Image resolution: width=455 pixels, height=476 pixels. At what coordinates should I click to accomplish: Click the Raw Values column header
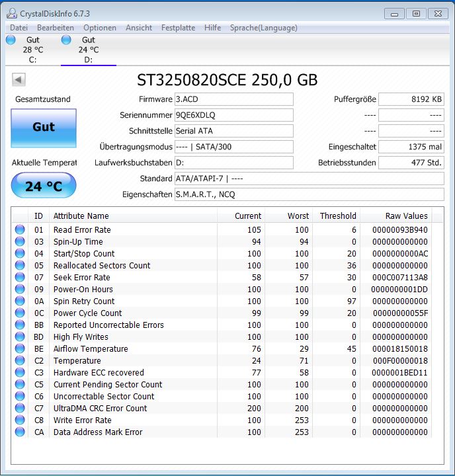396,216
